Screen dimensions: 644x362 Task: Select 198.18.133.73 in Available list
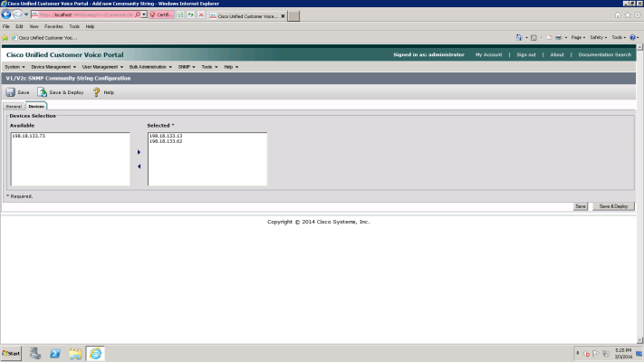pyautogui.click(x=71, y=136)
